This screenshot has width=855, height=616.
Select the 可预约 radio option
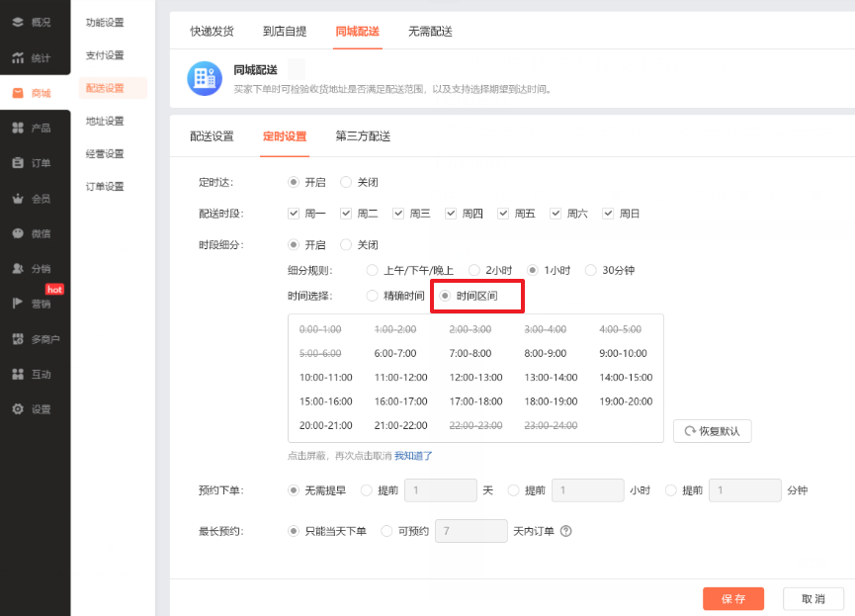click(x=386, y=531)
